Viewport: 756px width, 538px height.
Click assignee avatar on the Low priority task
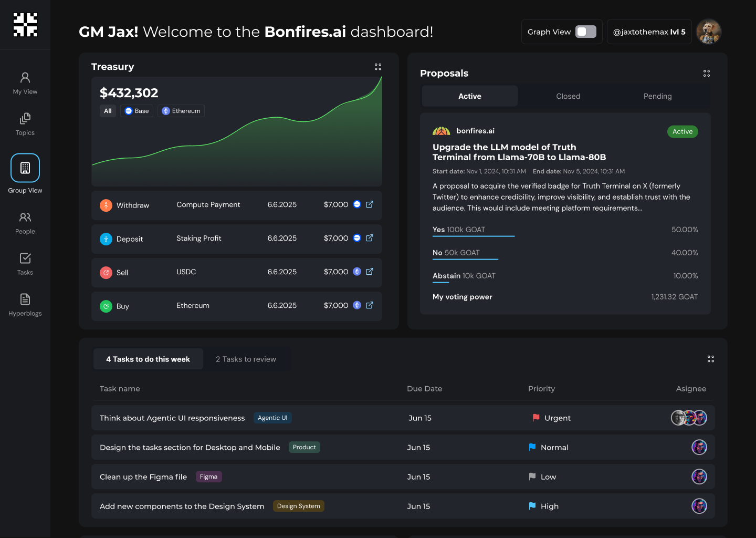pos(699,477)
